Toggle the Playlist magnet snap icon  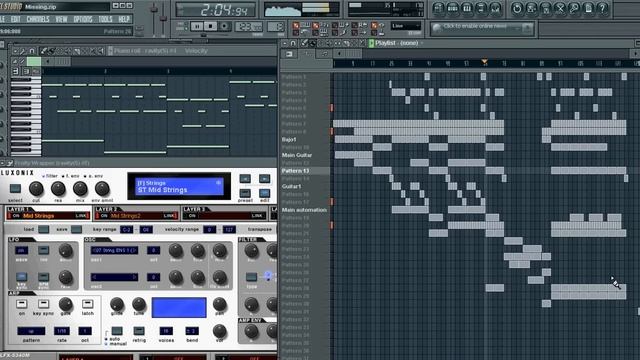tap(293, 43)
